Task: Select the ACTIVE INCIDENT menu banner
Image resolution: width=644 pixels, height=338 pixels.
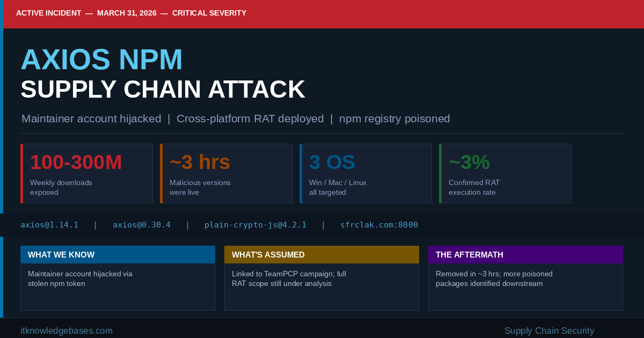Action: click(x=49, y=13)
